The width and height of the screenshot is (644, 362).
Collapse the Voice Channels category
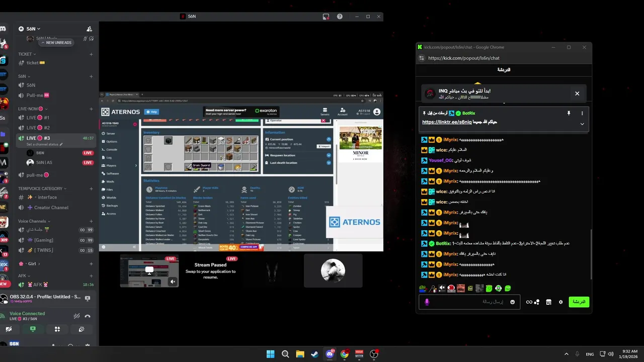click(34, 221)
